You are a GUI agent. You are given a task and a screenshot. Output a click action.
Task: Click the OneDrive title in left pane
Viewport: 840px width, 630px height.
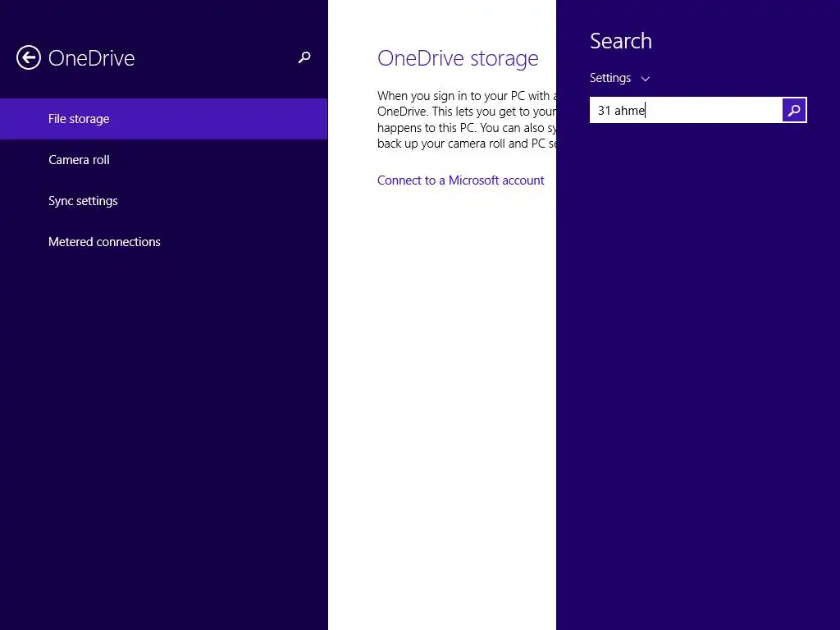coord(91,58)
